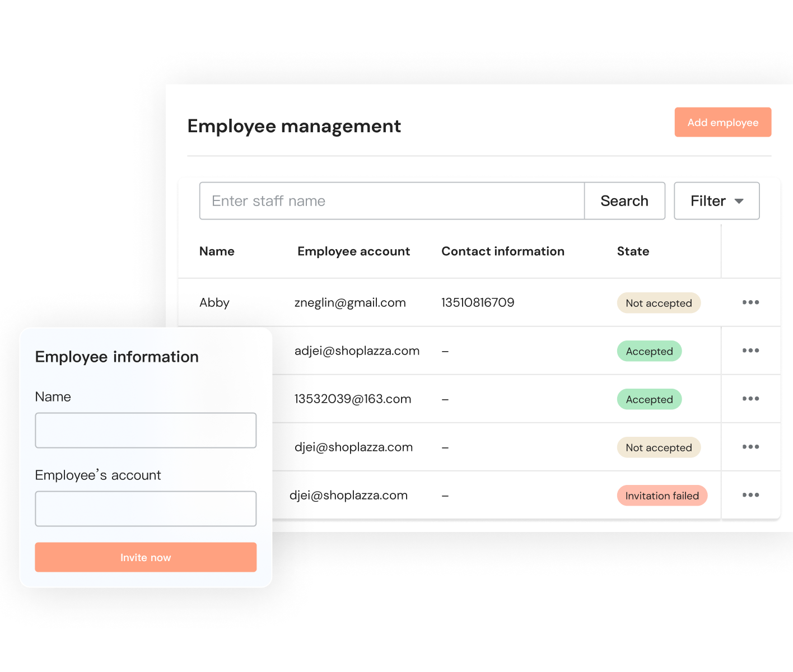Image resolution: width=793 pixels, height=672 pixels.
Task: Click the zneglin@gmail.com account email
Action: pos(350,303)
